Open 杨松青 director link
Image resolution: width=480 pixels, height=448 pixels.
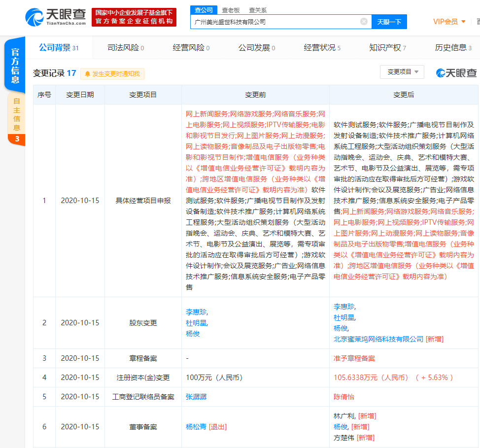[196, 427]
